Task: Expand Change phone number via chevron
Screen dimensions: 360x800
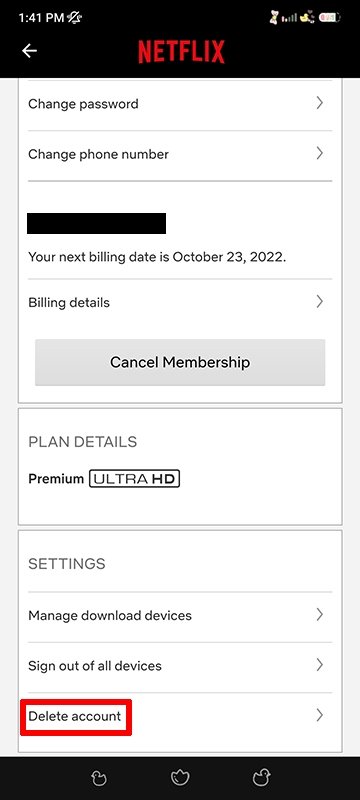Action: pyautogui.click(x=320, y=153)
